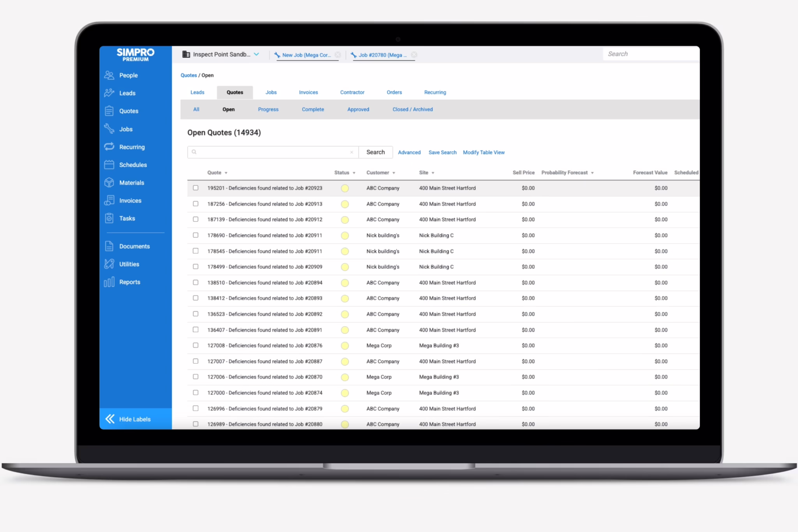Viewport: 798px width, 532px height.
Task: Select checkbox for quote 178690
Action: (x=196, y=235)
